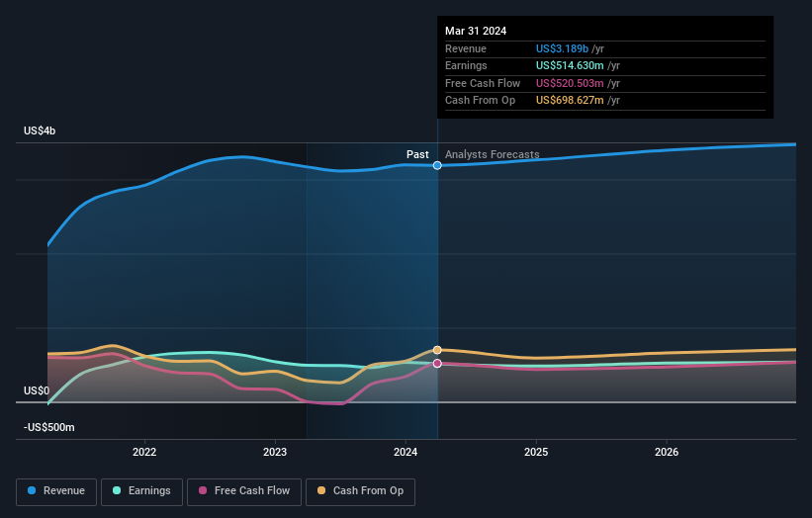The height and width of the screenshot is (518, 812).
Task: Click the Free Cash Flow label in tooltip
Action: [483, 83]
